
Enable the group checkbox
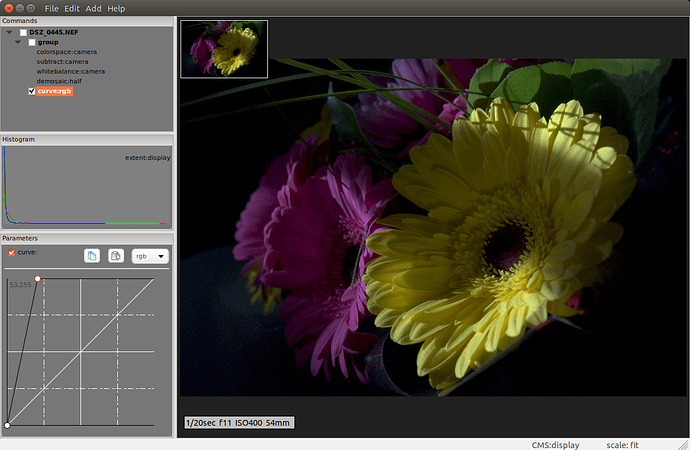click(32, 42)
